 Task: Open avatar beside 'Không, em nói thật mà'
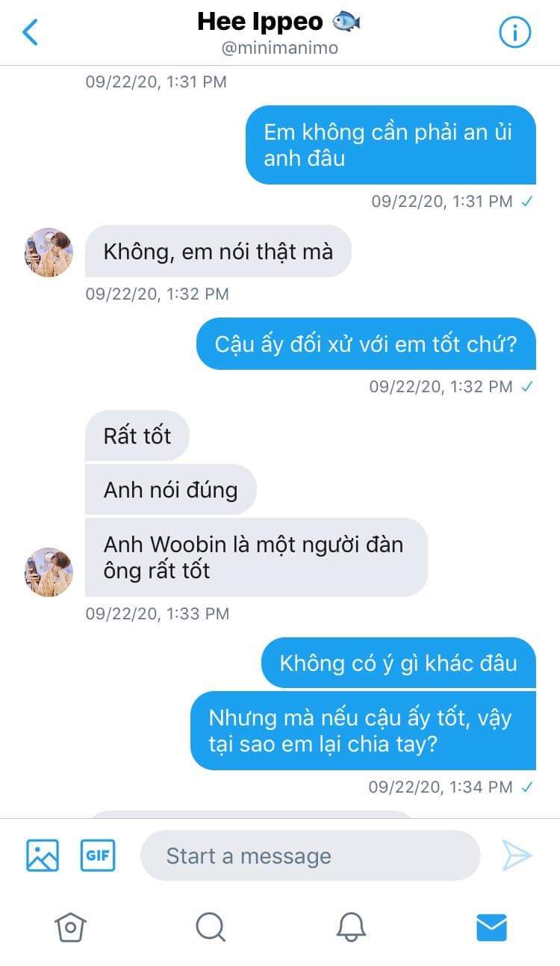click(x=49, y=253)
